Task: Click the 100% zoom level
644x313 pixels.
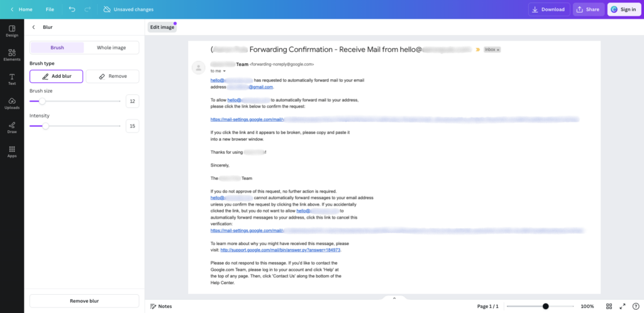Action: pos(587,307)
